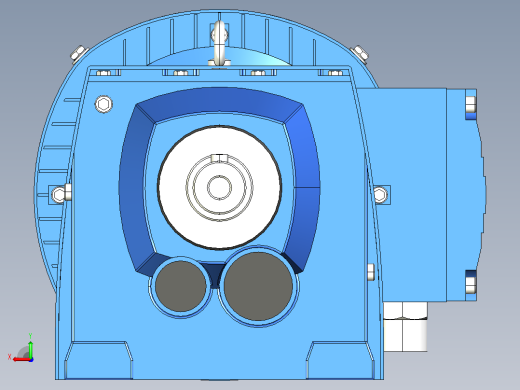Select the keyway notch above the shaft bore
520x390 pixels.
tap(219, 159)
